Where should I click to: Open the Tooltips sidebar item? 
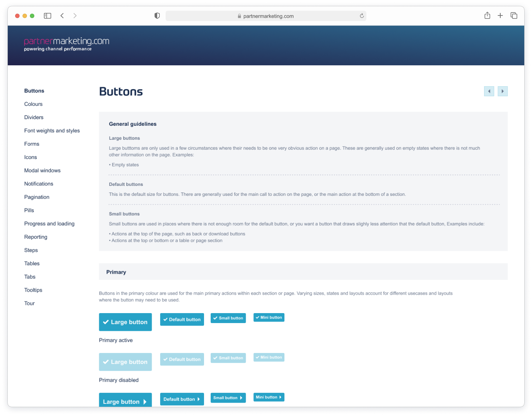33,290
